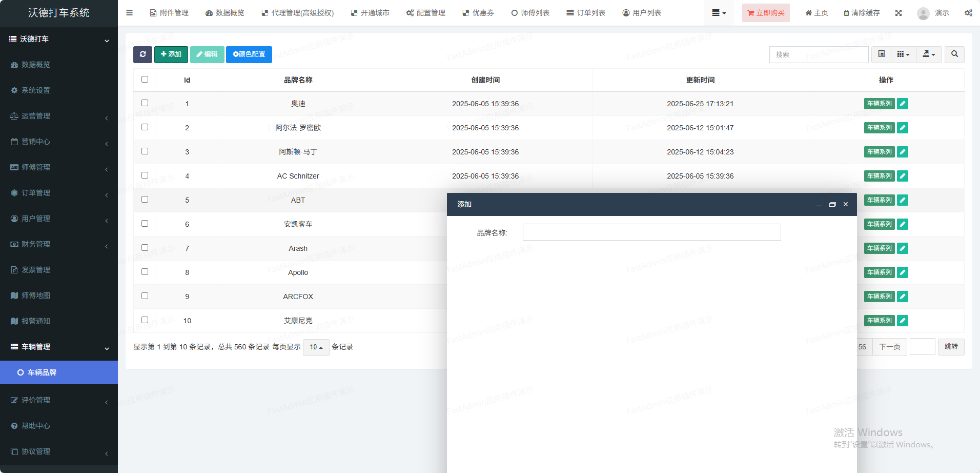
Task: Click the search magnifier icon button
Action: point(954,54)
